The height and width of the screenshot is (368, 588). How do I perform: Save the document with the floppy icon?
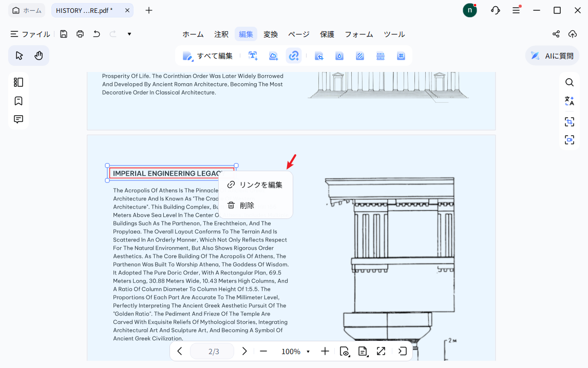(64, 34)
